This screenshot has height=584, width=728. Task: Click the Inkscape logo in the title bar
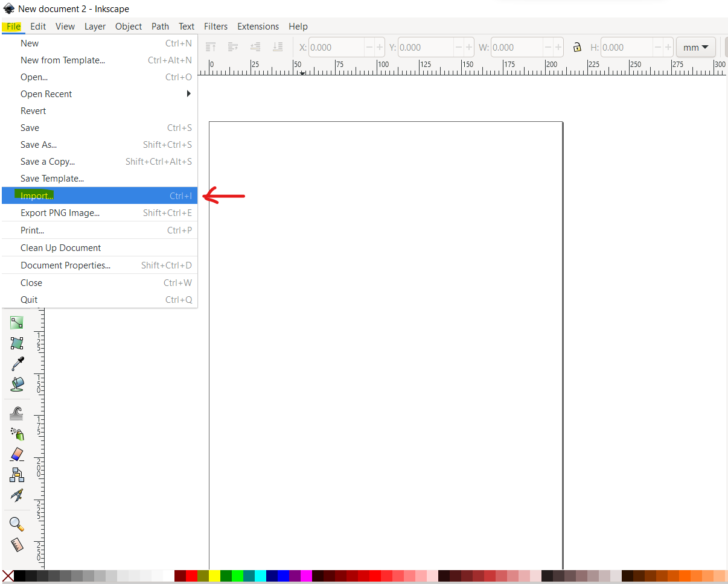click(x=8, y=8)
